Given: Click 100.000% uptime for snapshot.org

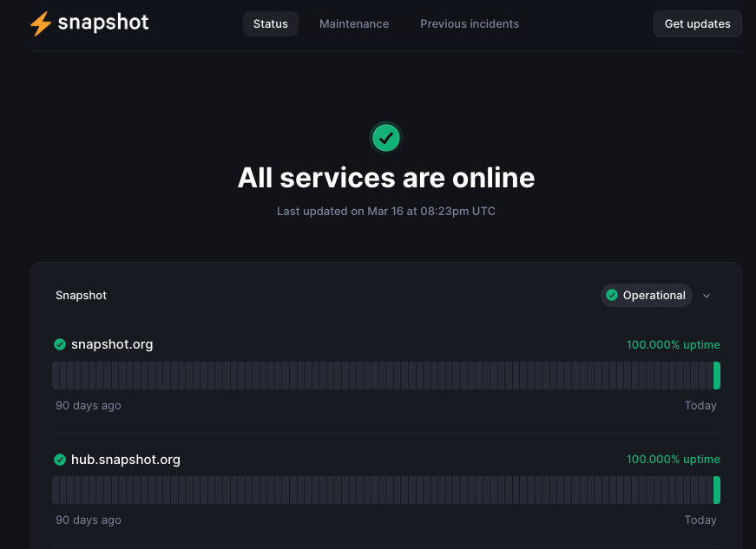Looking at the screenshot, I should [x=673, y=345].
